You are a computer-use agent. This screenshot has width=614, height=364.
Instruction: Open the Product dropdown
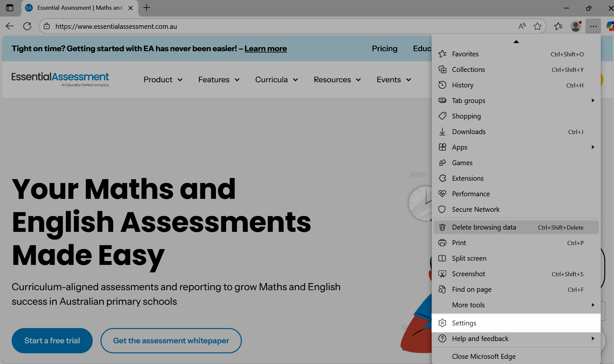coord(163,80)
